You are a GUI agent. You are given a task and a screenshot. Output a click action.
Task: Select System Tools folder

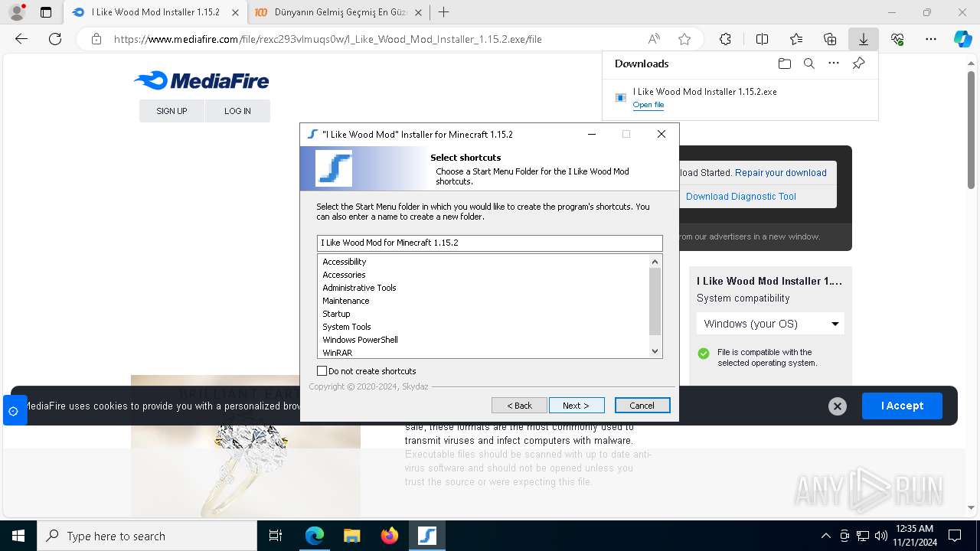pos(346,327)
